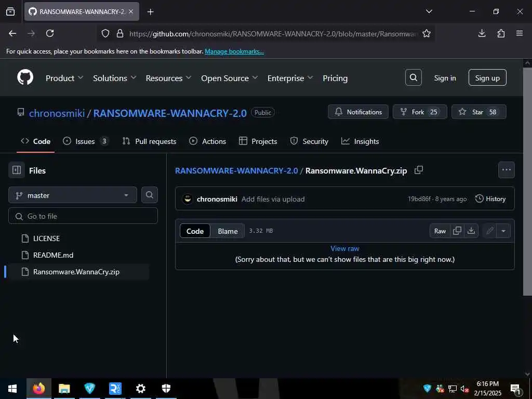This screenshot has width=532, height=399.
Task: Switch to Code view toggle
Action: tap(195, 231)
